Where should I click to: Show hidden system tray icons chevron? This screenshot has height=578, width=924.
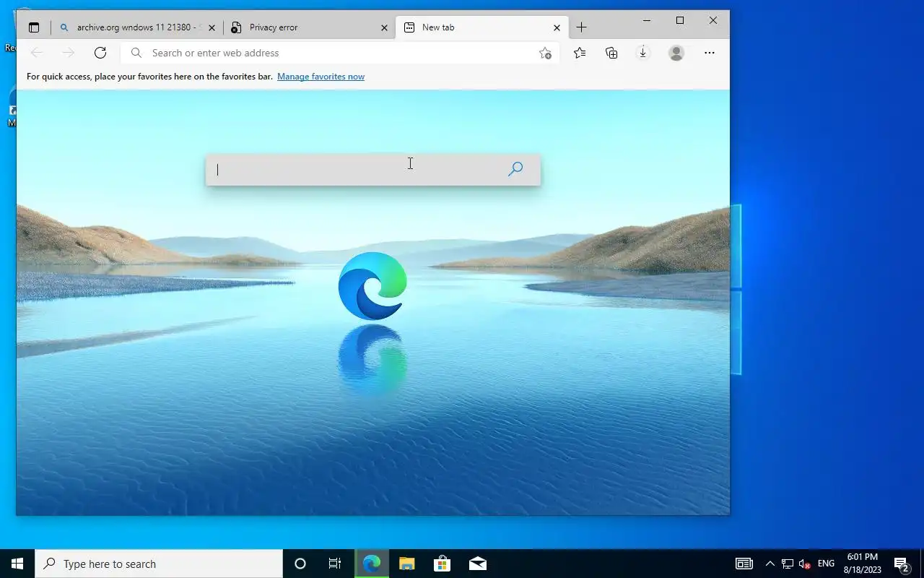770,564
